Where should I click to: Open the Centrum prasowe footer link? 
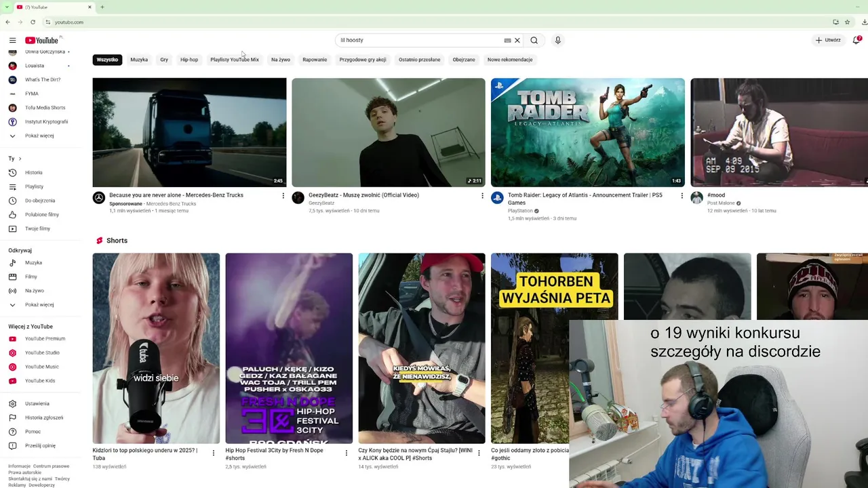point(51,466)
